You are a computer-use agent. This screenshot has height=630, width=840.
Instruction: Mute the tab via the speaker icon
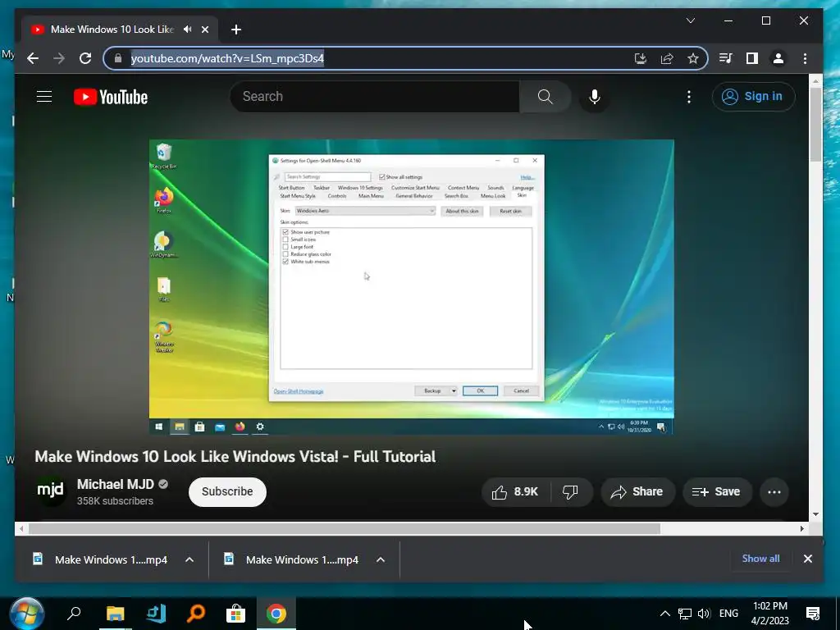(x=187, y=30)
